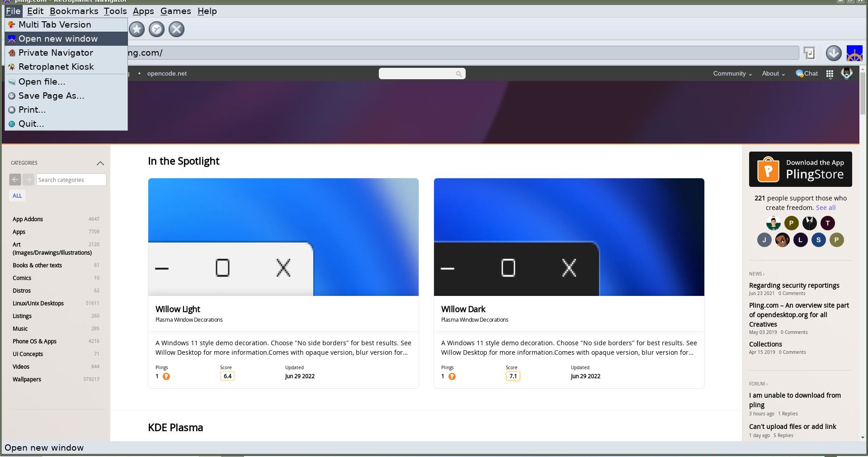This screenshot has width=868, height=457.
Task: Click the supporter avatar labeled L
Action: pos(801,240)
